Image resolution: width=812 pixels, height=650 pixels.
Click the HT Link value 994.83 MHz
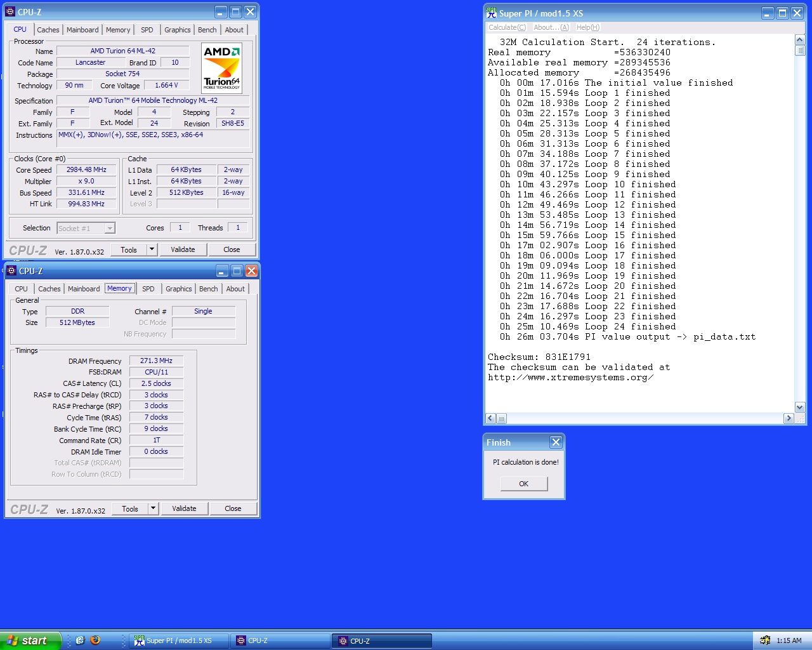tap(86, 204)
